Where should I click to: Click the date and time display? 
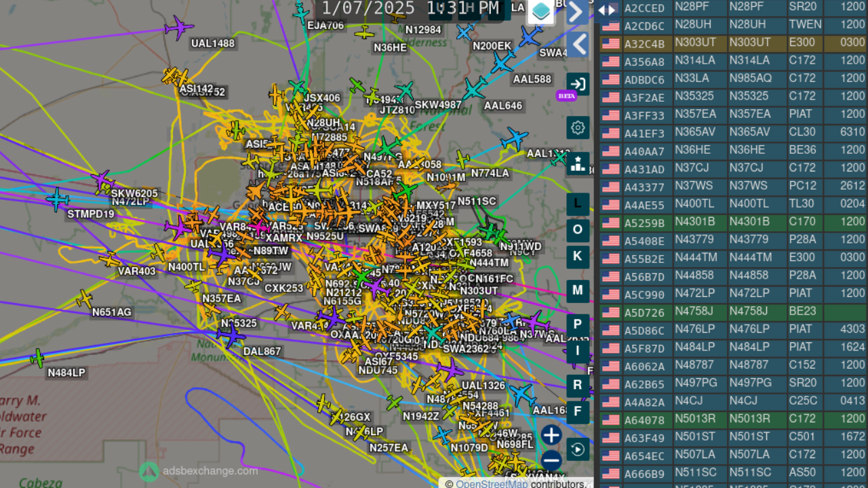pos(410,9)
